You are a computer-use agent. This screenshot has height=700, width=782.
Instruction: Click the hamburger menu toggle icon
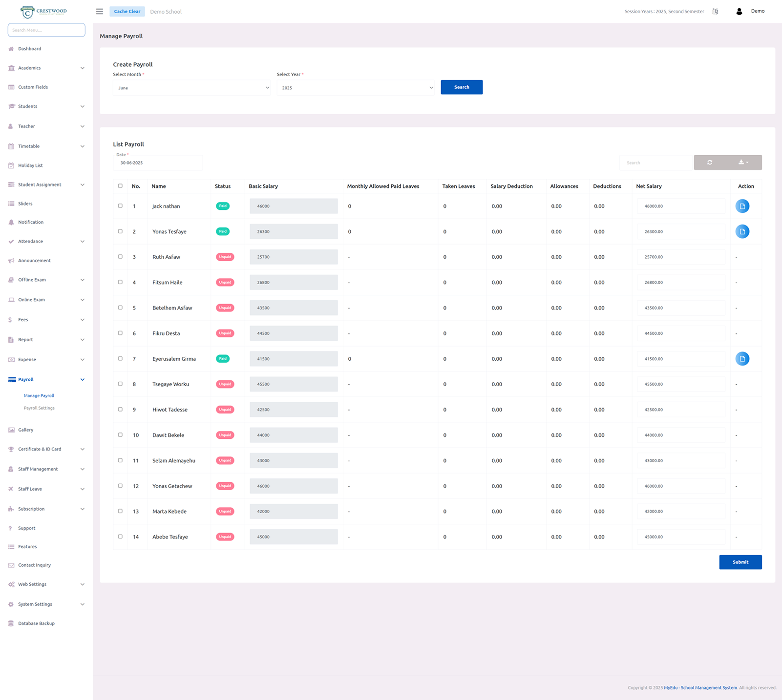(x=99, y=11)
